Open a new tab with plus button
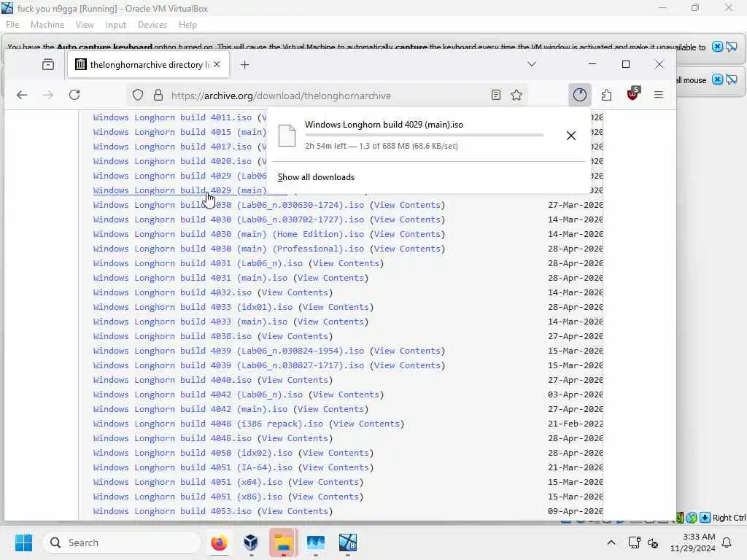747x560 pixels. (245, 65)
